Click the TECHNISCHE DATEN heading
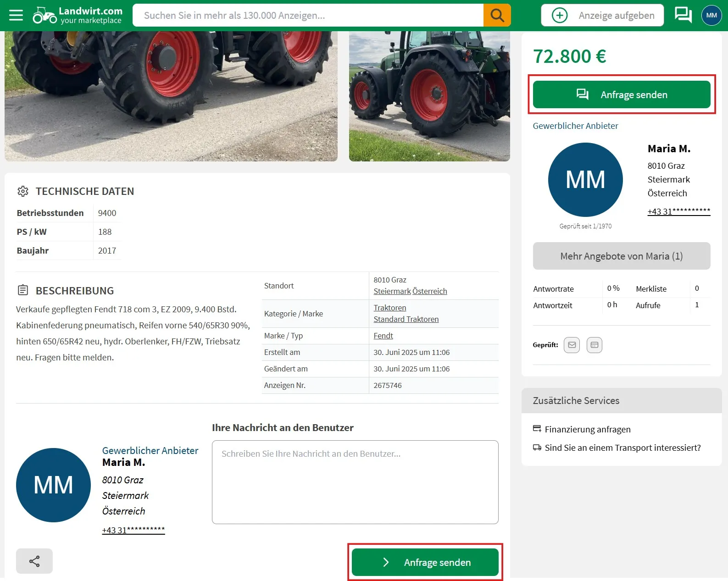This screenshot has height=581, width=728. [x=85, y=191]
